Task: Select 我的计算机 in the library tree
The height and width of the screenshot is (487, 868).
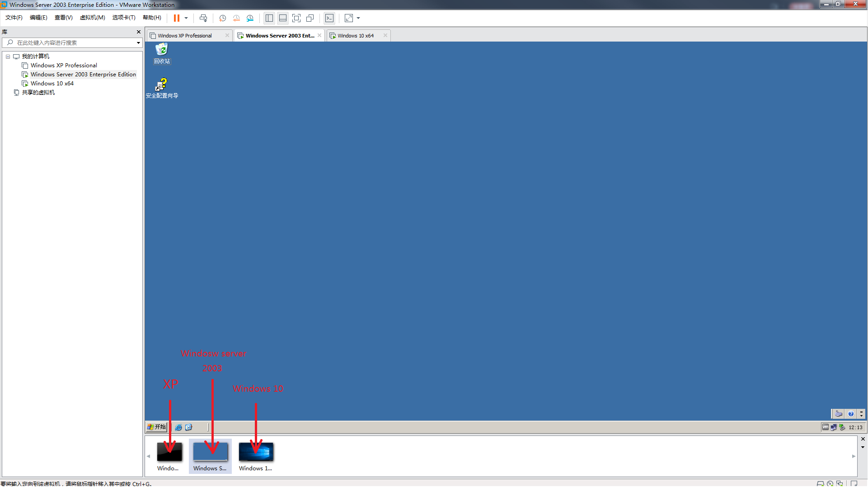Action: click(36, 56)
